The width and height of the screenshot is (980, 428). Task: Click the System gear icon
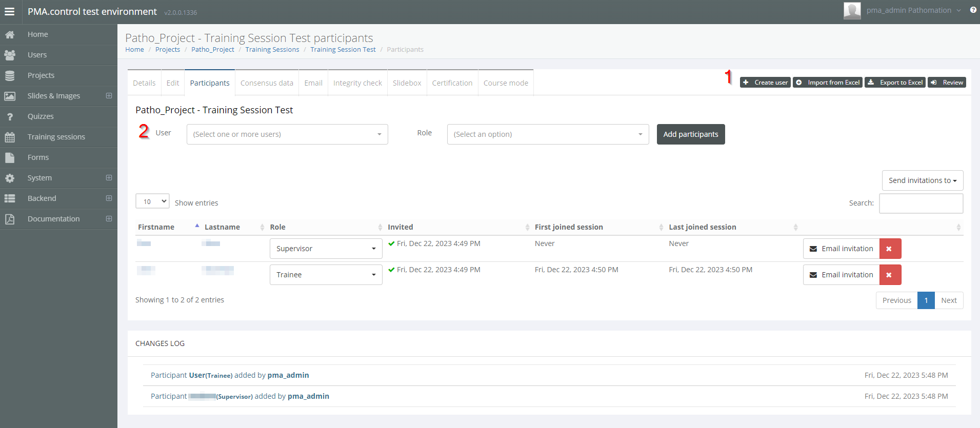pyautogui.click(x=10, y=178)
